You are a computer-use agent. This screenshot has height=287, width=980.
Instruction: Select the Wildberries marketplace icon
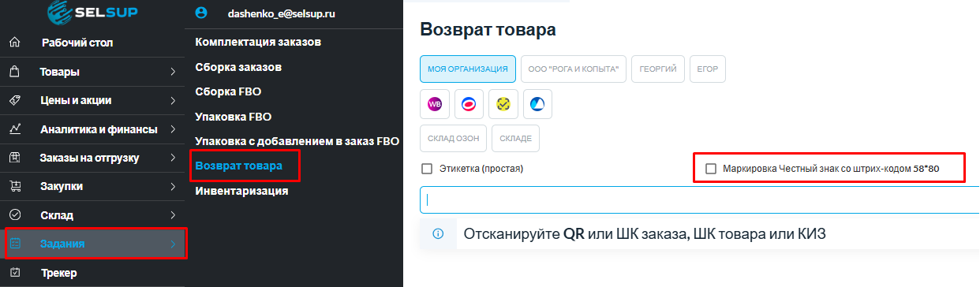(x=435, y=104)
